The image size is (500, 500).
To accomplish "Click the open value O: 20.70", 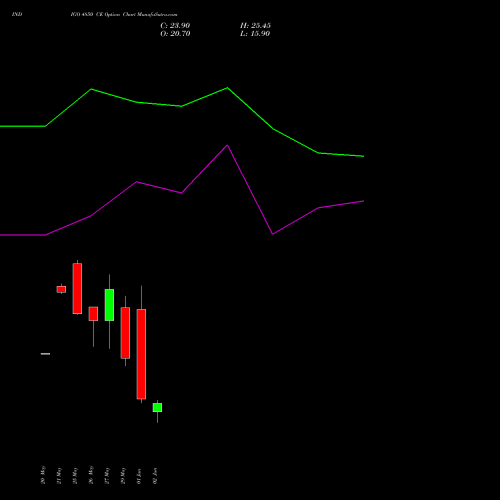I will tap(175, 34).
